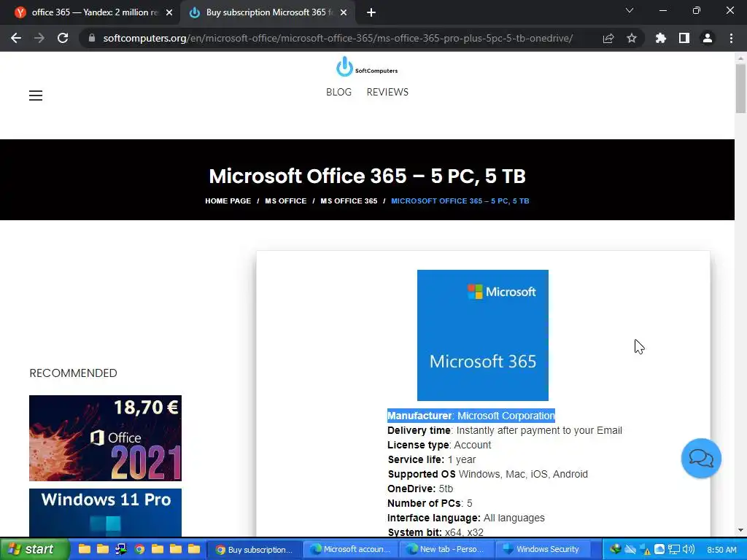Screen dimensions: 747x560
Task: Open the Extensions puzzle icon
Action: tap(661, 38)
